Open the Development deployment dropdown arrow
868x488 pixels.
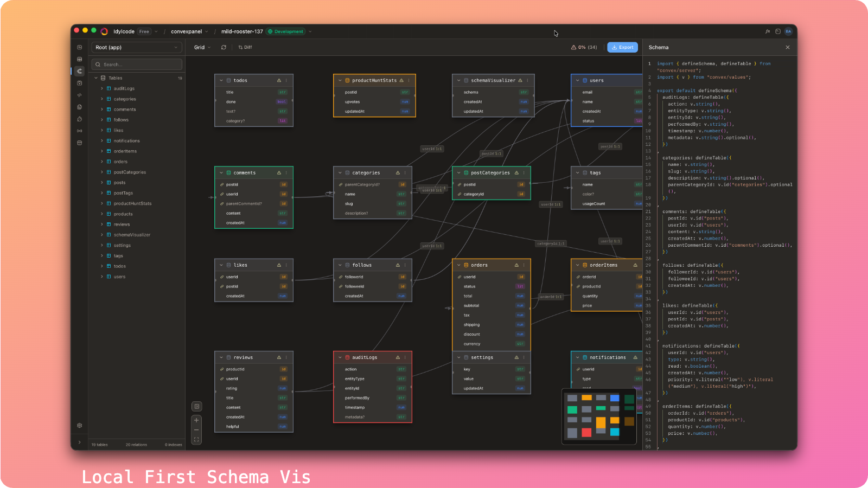tap(310, 31)
